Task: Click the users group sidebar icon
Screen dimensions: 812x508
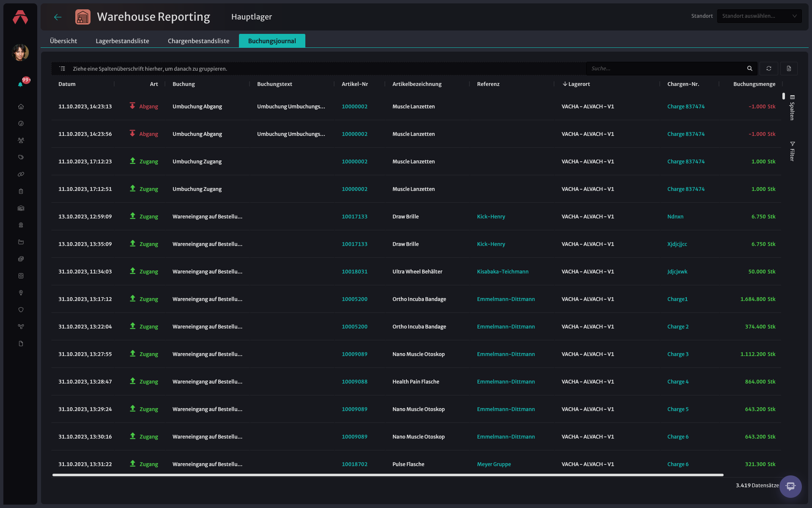Action: pyautogui.click(x=21, y=141)
